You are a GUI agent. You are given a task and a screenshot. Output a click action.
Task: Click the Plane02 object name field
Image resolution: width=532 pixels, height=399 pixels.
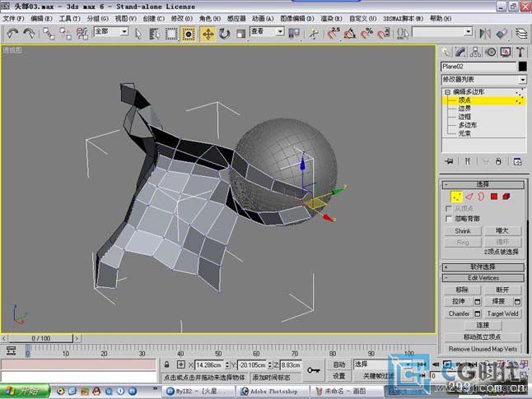pos(478,67)
